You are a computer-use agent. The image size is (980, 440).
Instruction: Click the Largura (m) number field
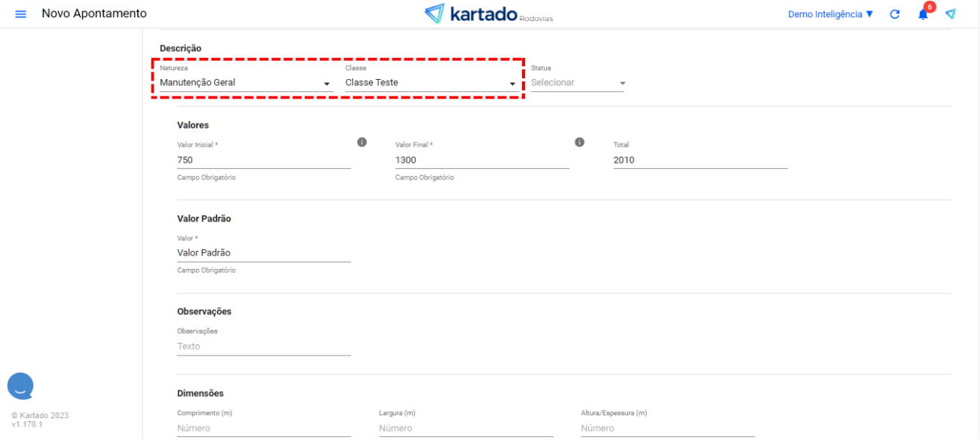click(x=466, y=428)
